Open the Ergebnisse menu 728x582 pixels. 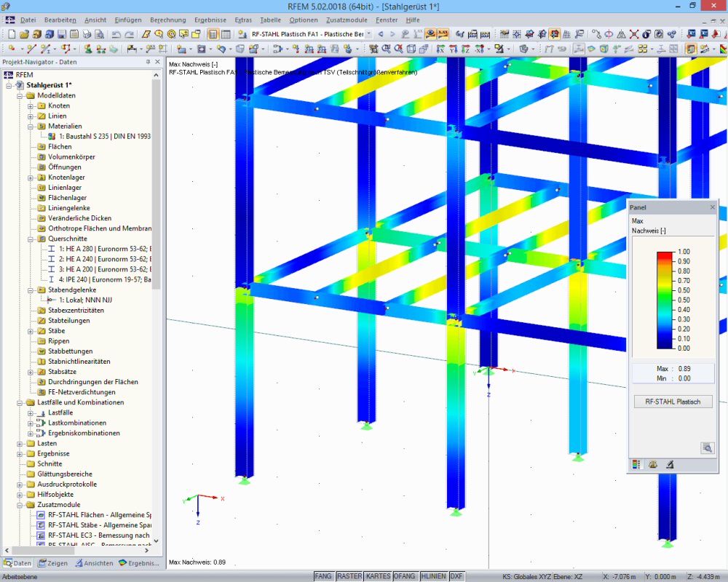tap(210, 20)
